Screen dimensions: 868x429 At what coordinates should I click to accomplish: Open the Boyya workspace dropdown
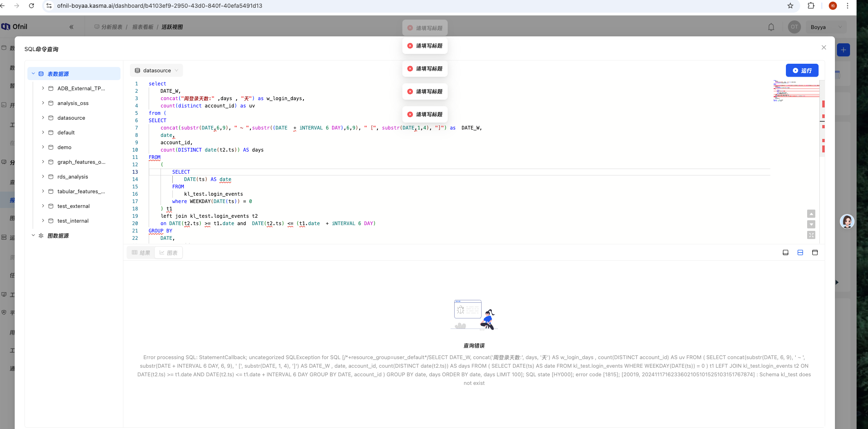[826, 27]
